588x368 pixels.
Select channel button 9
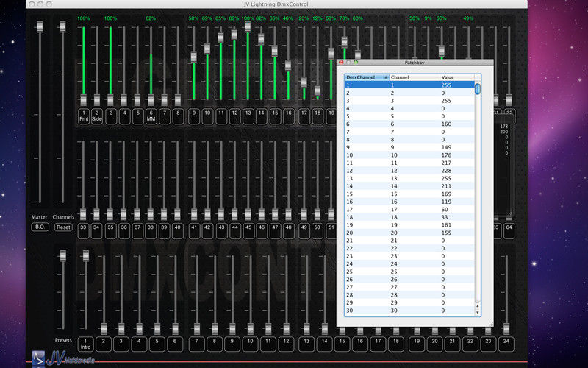pyautogui.click(x=193, y=116)
